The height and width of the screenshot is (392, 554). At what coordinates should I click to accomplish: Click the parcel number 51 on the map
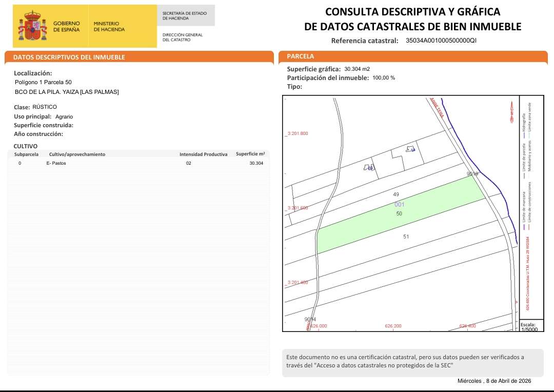[x=406, y=237]
